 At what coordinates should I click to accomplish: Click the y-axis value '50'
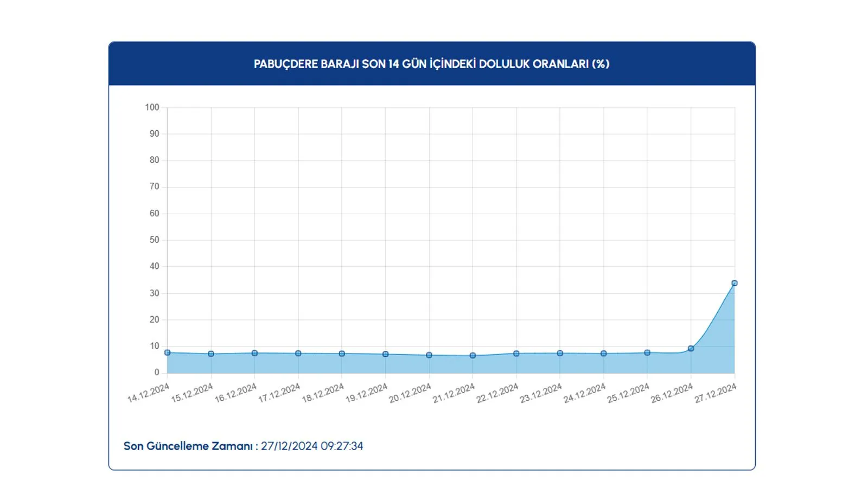[155, 240]
